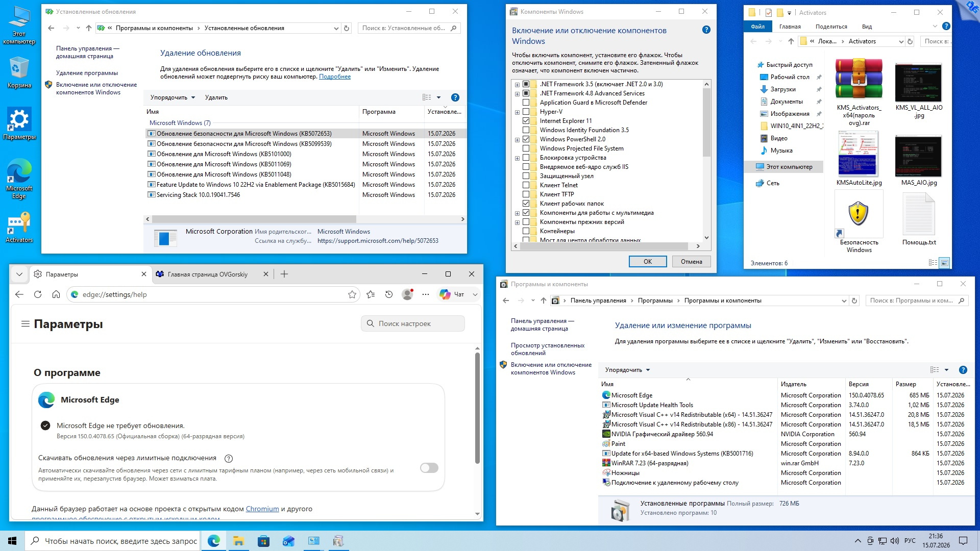Image resolution: width=980 pixels, height=551 pixels.
Task: Open Edge settings hamburger menu
Action: (25, 324)
